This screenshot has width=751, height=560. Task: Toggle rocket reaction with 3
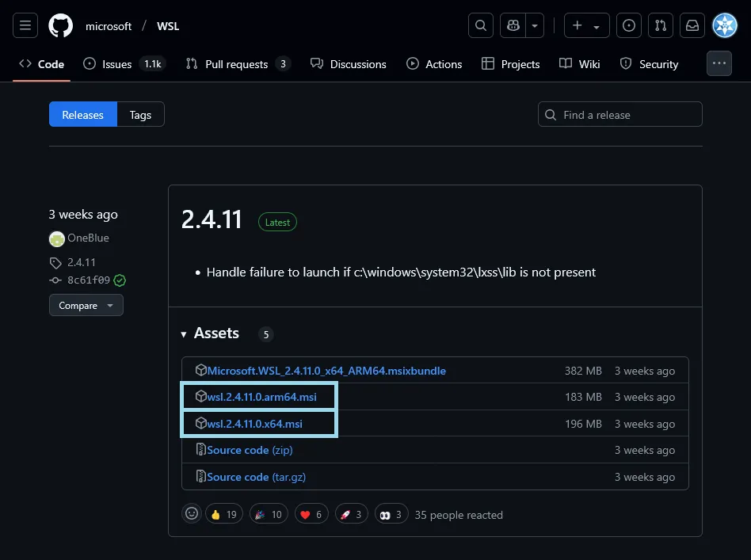coord(351,515)
